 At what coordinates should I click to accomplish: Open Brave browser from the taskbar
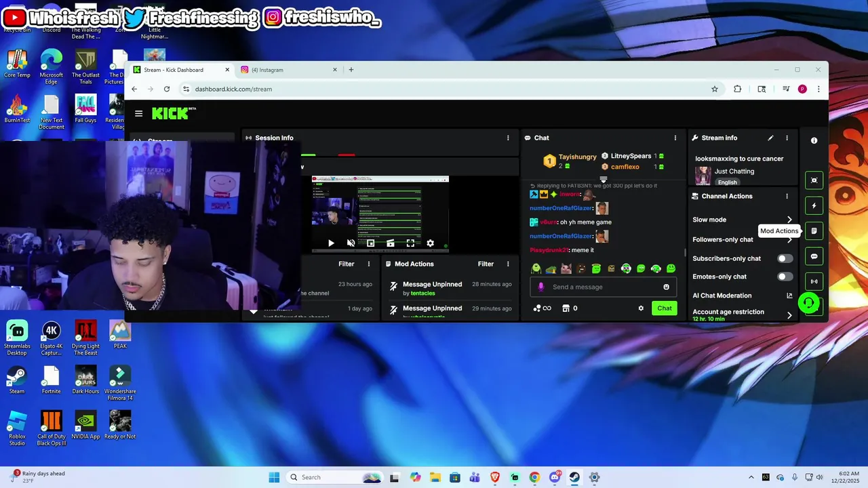(x=494, y=477)
